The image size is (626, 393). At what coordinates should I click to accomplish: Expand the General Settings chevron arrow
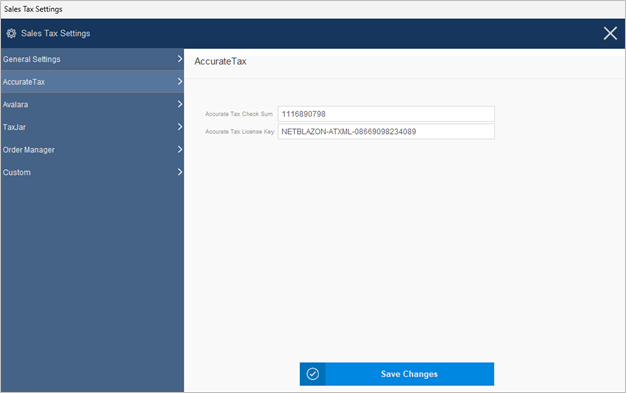(x=180, y=59)
